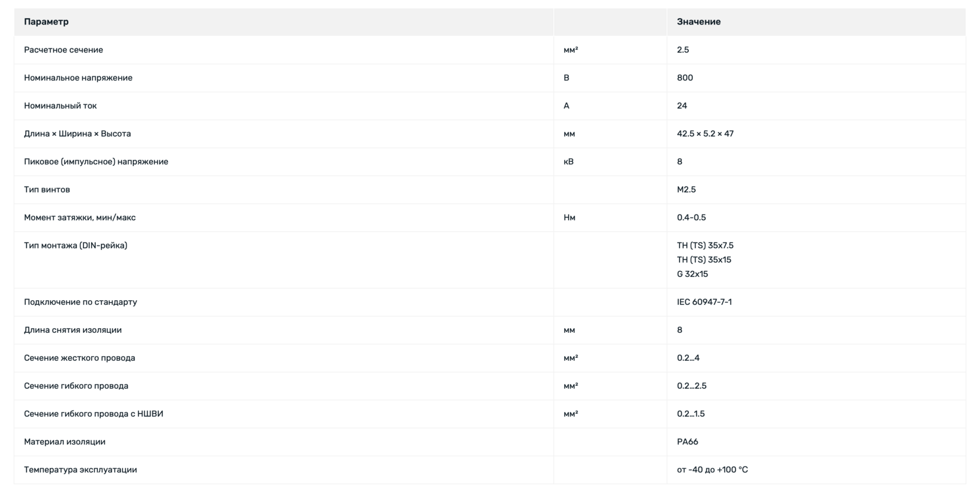This screenshot has height=492, width=980.
Task: Click the "Номинальный ток" parameter cell
Action: click(60, 106)
